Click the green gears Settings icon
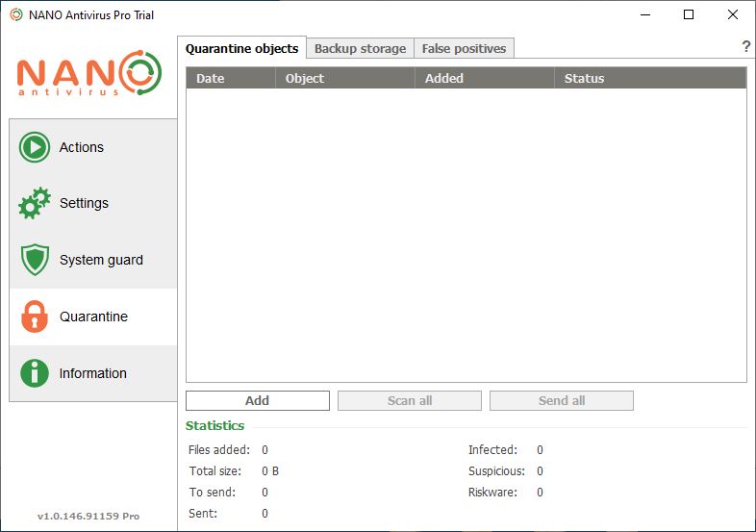Screen dimensions: 756x532 (35, 204)
